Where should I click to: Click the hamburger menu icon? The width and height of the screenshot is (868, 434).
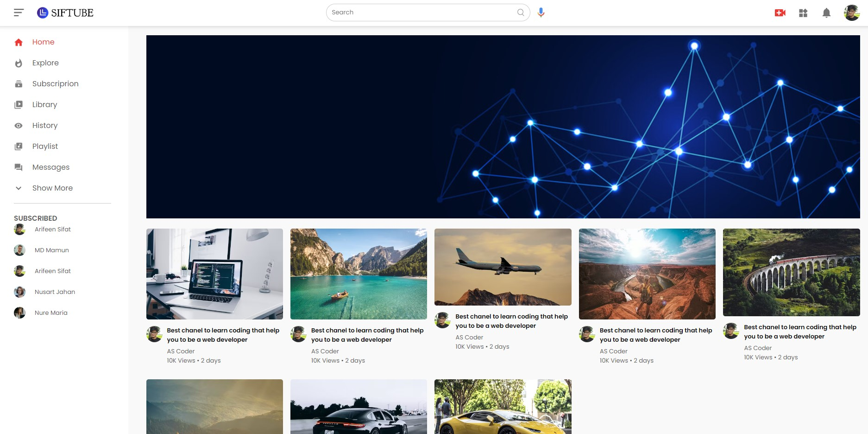(x=19, y=13)
